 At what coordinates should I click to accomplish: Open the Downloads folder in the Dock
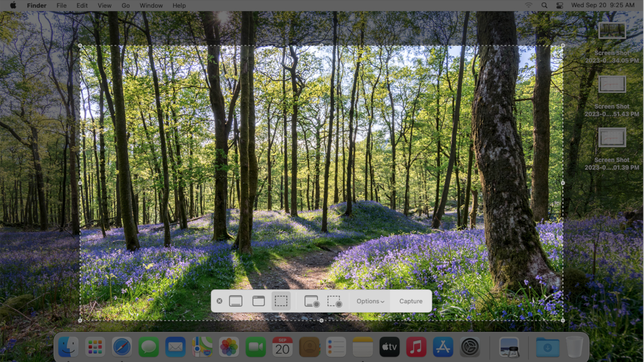[x=547, y=347]
